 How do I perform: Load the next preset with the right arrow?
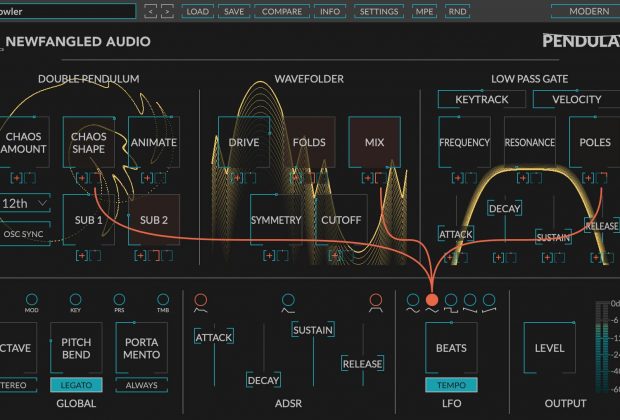tap(167, 11)
